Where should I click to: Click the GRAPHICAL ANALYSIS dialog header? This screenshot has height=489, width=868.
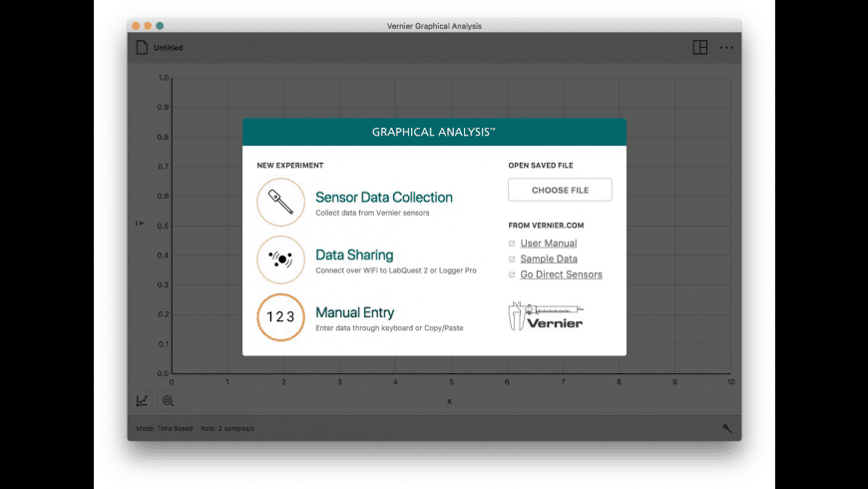435,132
